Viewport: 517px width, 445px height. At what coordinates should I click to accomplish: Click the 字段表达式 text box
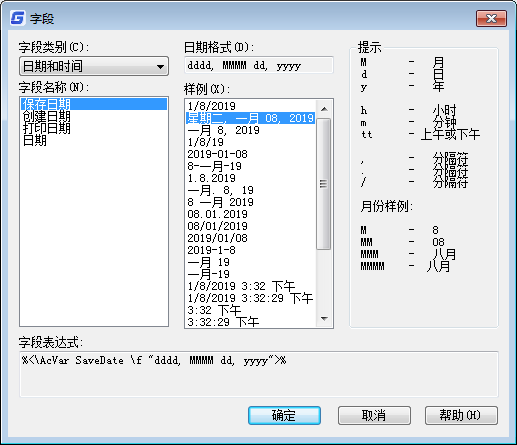pos(259,374)
